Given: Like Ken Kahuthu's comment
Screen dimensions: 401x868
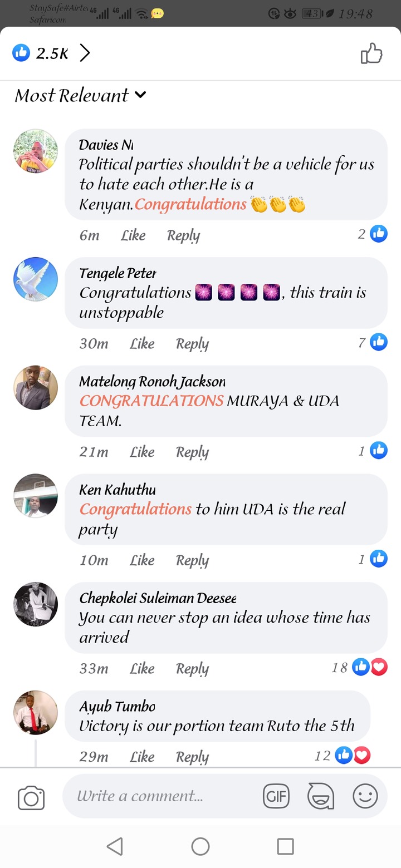Looking at the screenshot, I should [x=142, y=560].
